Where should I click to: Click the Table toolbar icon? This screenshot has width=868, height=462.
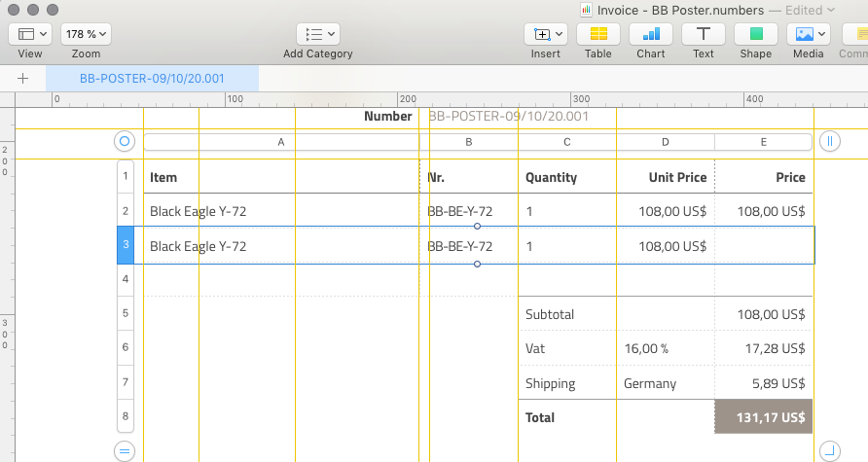[598, 34]
